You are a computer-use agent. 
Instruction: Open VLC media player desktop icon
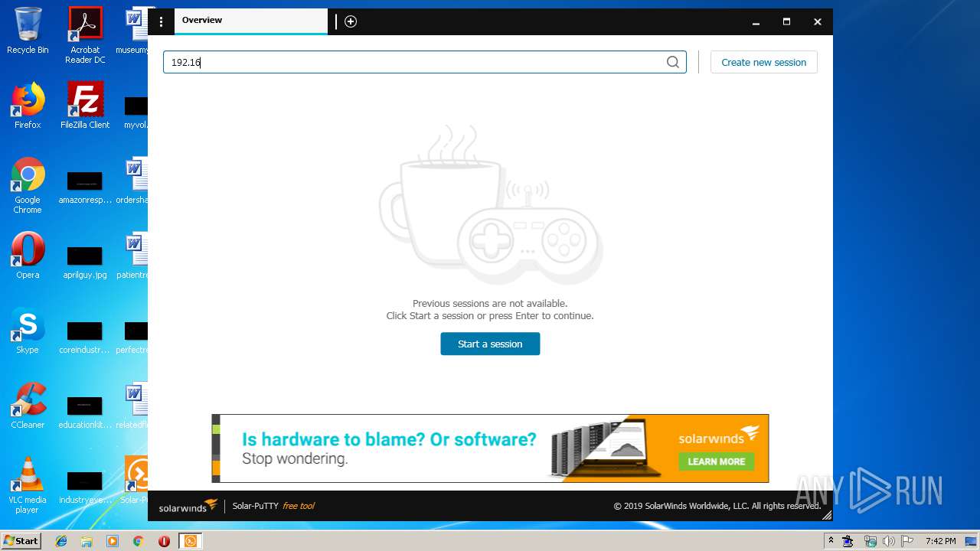coord(28,485)
